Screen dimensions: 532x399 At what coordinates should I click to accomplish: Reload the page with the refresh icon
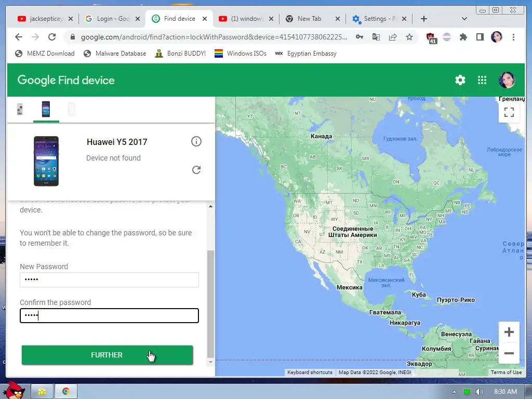[x=52, y=37]
